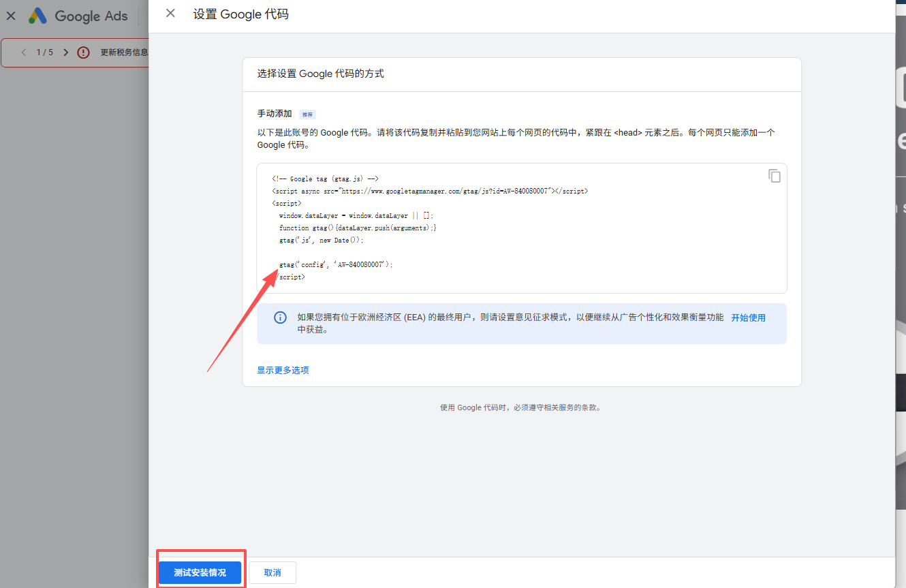The width and height of the screenshot is (906, 588).
Task: Close the Google Ads page with X
Action: pos(11,16)
